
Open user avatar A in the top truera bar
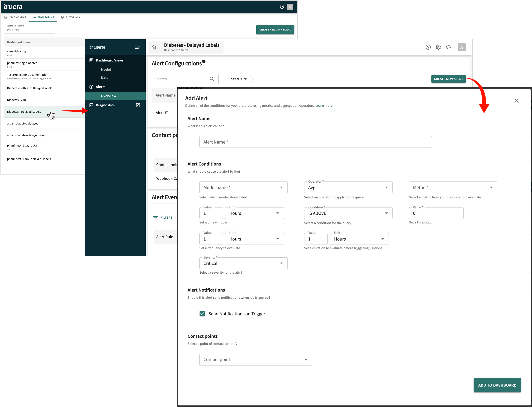coord(290,7)
